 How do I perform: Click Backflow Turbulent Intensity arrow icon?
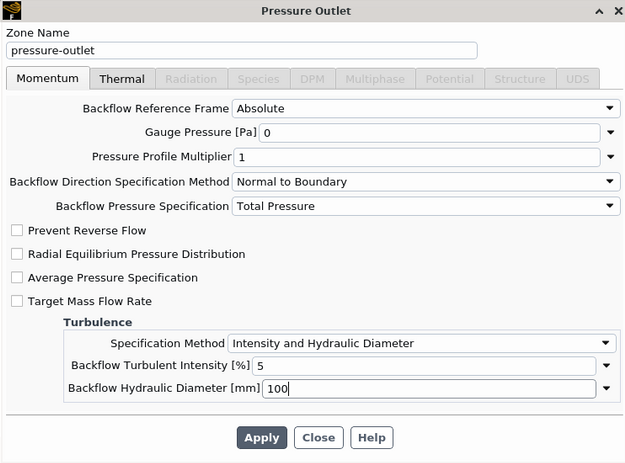click(606, 366)
